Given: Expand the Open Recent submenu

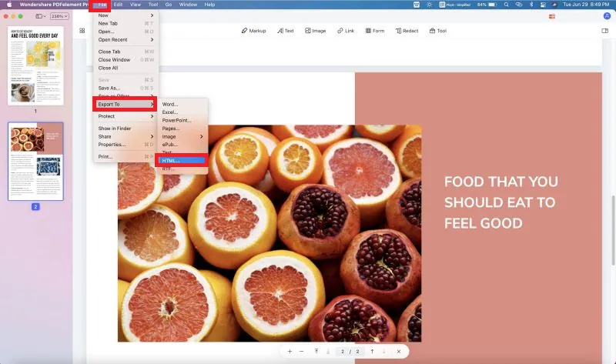Looking at the screenshot, I should coord(126,40).
